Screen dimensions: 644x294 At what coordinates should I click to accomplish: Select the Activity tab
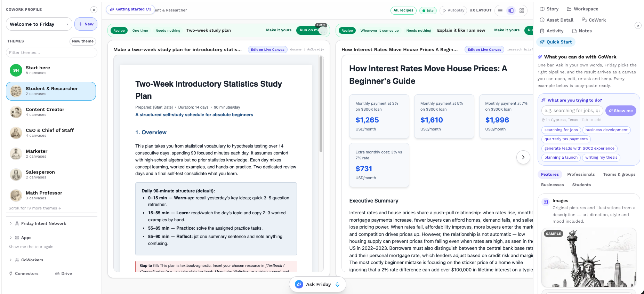click(x=552, y=31)
